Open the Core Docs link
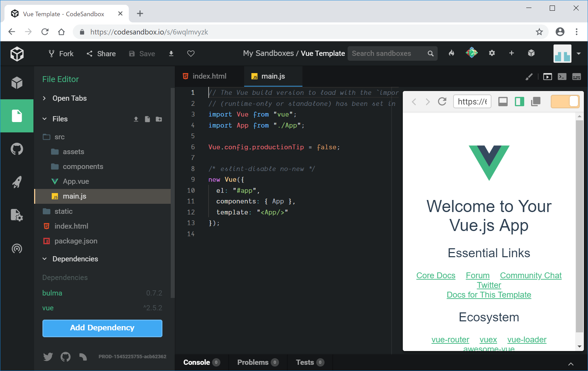 [x=436, y=275]
